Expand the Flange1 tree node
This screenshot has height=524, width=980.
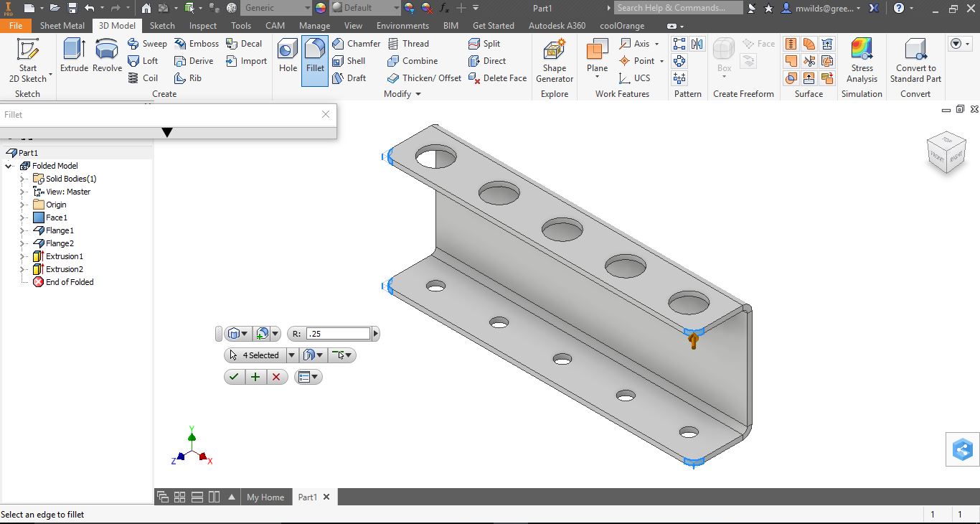pyautogui.click(x=22, y=230)
